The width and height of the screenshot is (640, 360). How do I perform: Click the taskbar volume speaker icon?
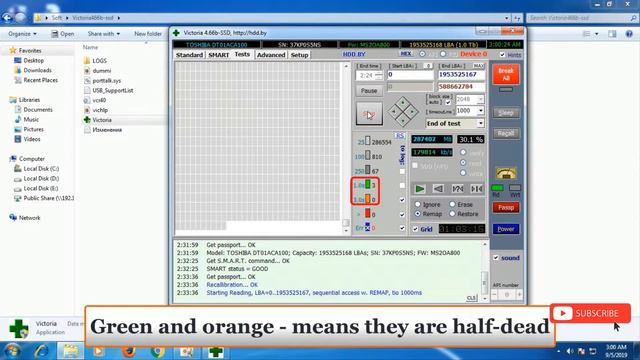(570, 351)
